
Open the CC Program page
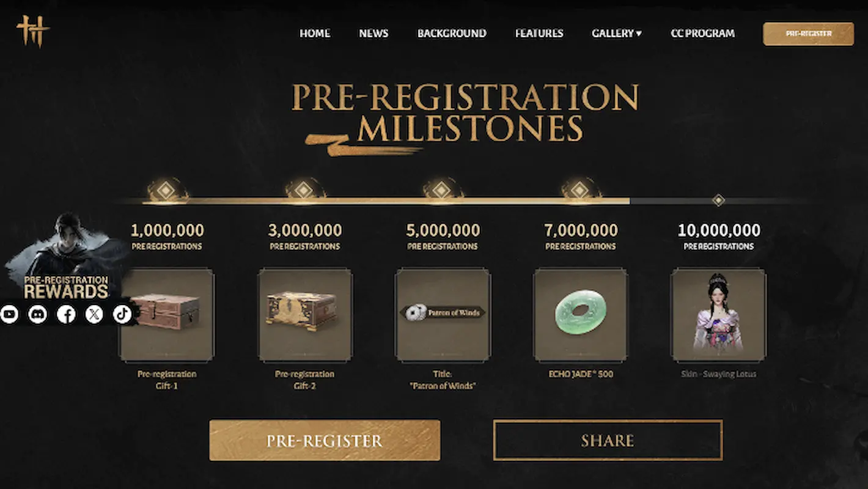pos(702,34)
